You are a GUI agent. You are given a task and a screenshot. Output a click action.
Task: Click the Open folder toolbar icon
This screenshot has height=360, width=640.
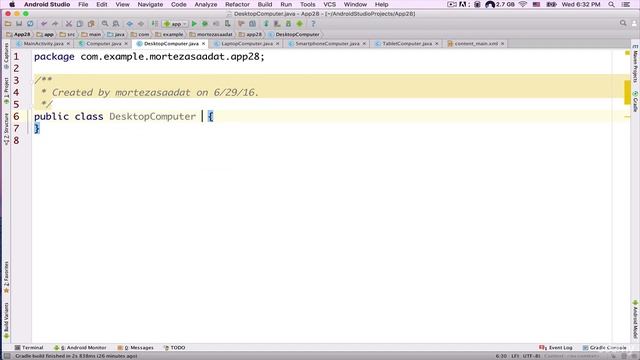coord(8,24)
